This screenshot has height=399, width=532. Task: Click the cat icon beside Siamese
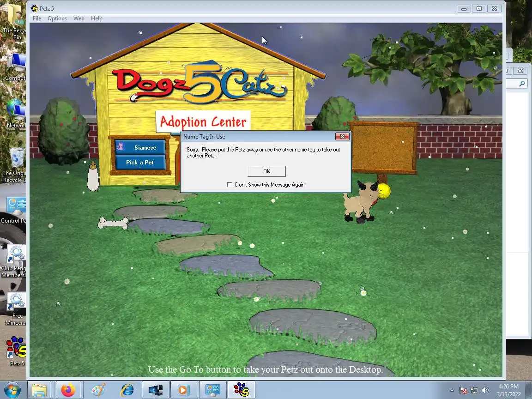coord(120,147)
